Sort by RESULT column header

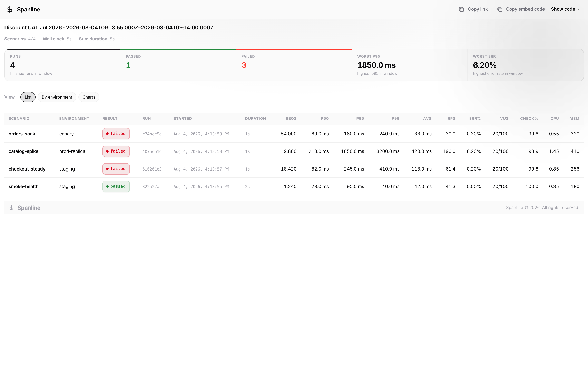[110, 119]
